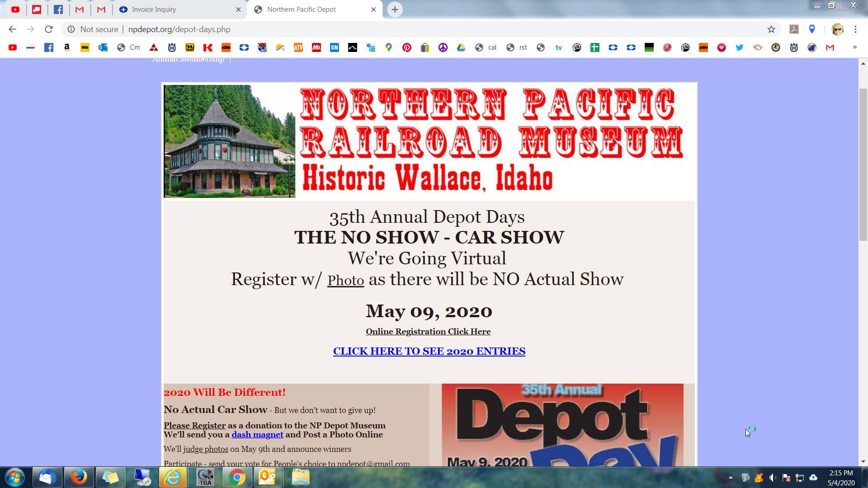Open the shopping bag bookmark
Screen dimensions: 868x488
(x=425, y=47)
